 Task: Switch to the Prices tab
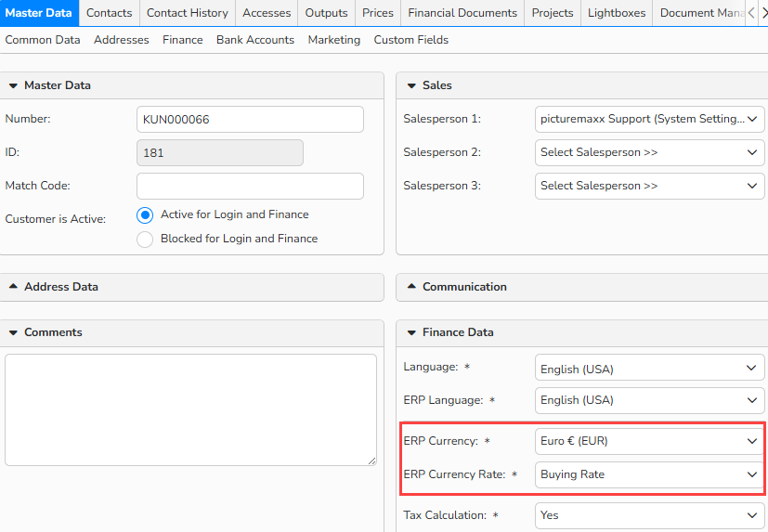pyautogui.click(x=378, y=13)
